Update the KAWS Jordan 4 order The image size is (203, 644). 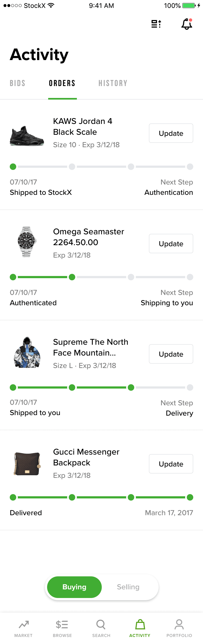[171, 133]
